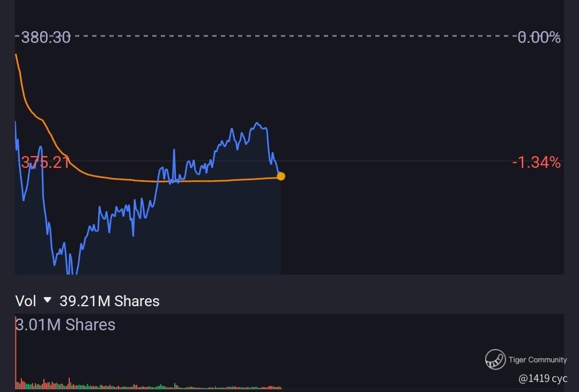Viewport: 579px width, 392px height.
Task: Click the 39.21M Shares total volume text
Action: tap(109, 301)
